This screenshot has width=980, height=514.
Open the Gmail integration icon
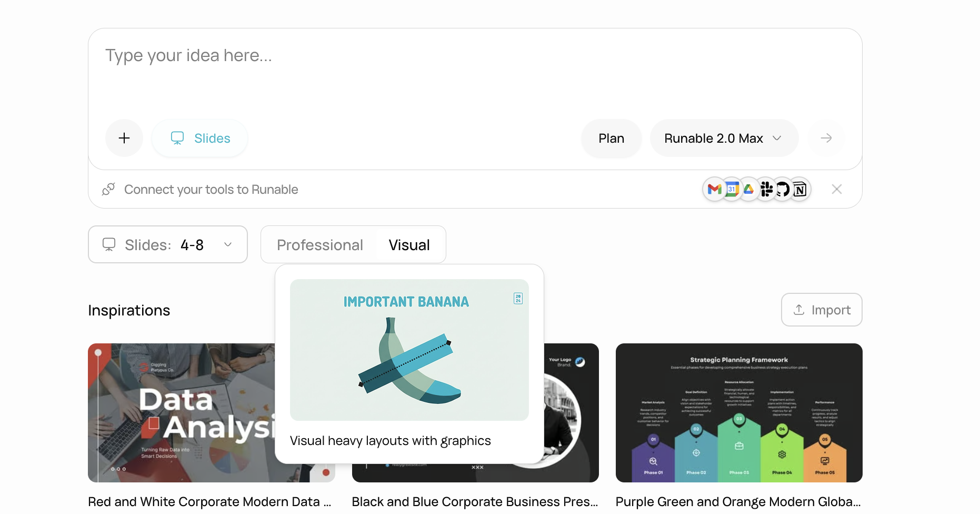[715, 189]
